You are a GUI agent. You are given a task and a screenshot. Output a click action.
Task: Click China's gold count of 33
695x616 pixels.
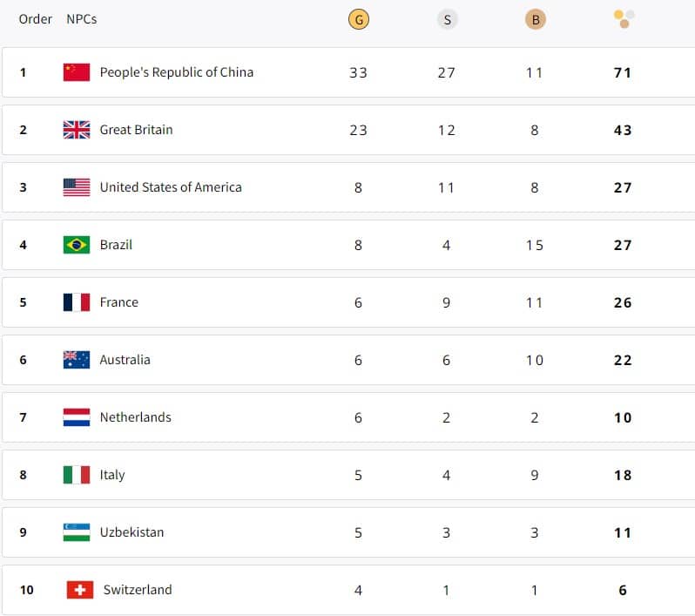click(358, 72)
